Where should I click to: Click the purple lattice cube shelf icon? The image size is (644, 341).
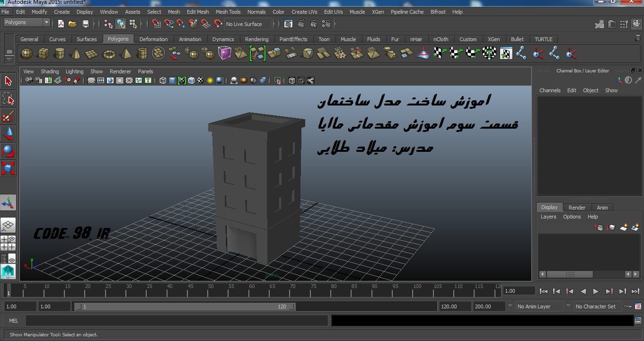(224, 53)
